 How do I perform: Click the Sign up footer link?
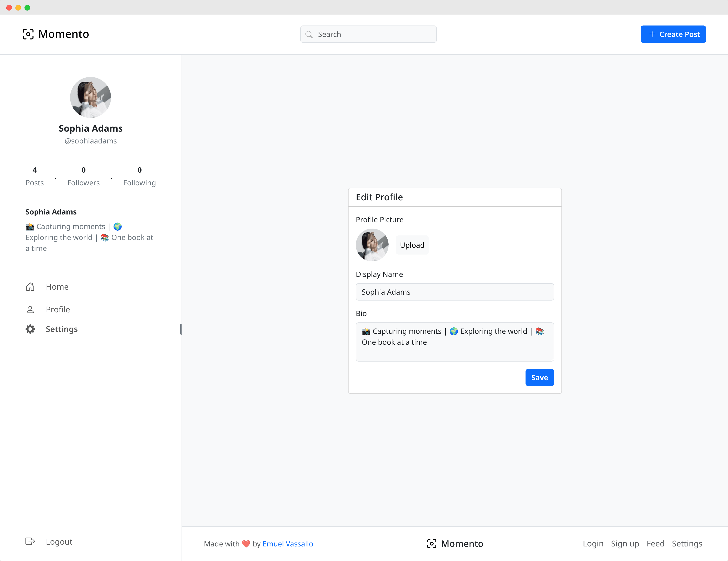point(625,544)
